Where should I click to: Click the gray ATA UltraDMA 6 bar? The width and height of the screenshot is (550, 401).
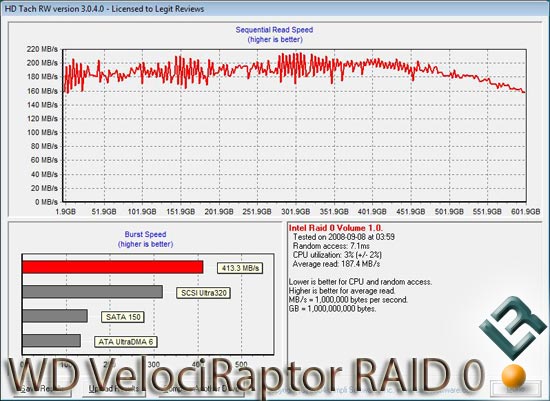(x=51, y=340)
